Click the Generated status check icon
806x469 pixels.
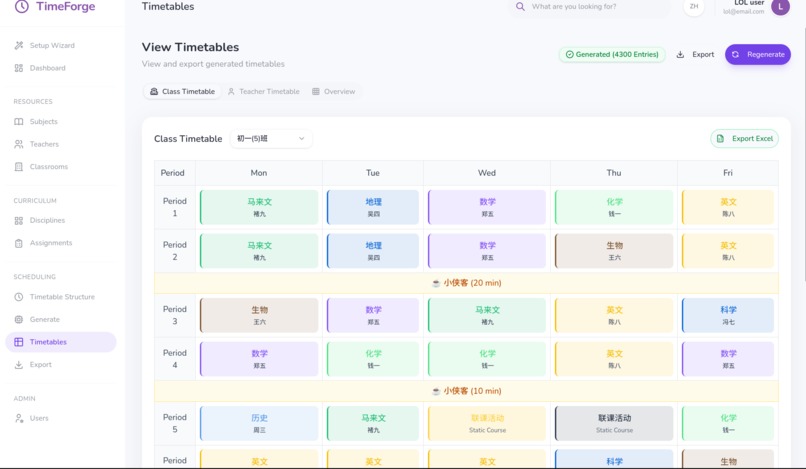[570, 55]
